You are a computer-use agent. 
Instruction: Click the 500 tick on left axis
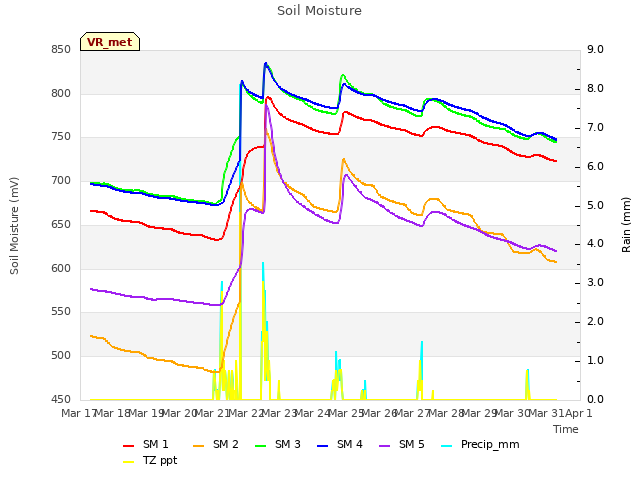[61, 356]
